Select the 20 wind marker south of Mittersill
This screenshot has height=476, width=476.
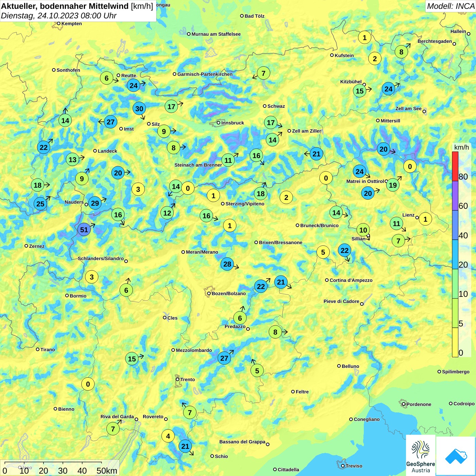click(384, 149)
